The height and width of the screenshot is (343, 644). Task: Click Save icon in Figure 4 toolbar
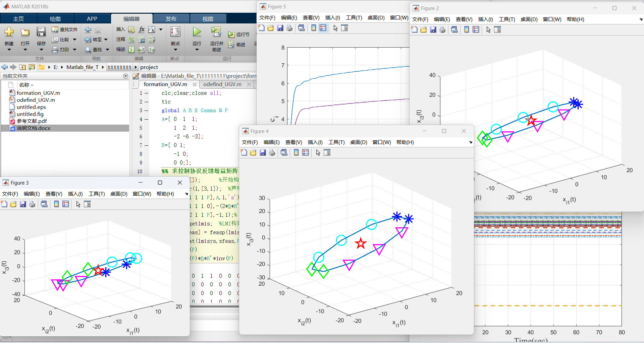click(x=263, y=153)
